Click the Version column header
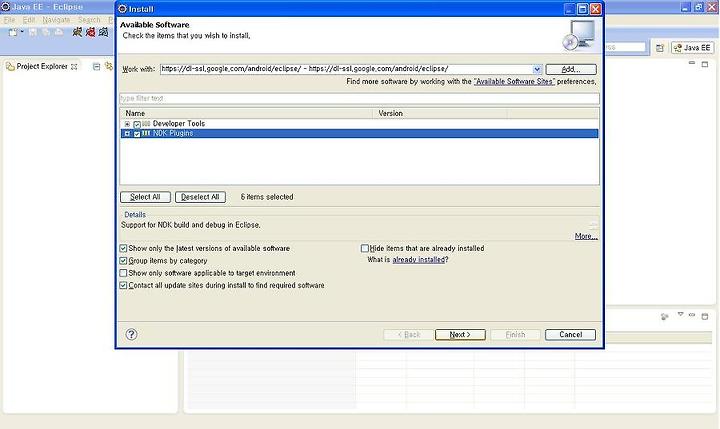720x429 pixels. [441, 113]
